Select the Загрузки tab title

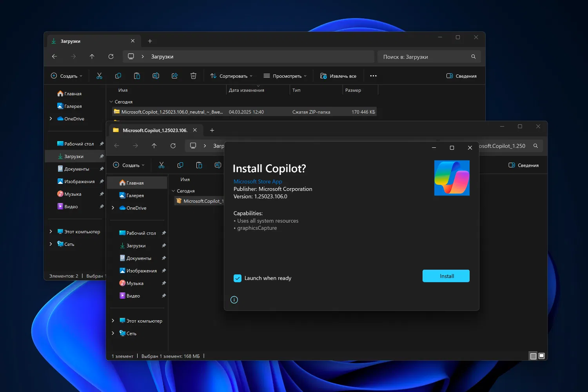[71, 41]
